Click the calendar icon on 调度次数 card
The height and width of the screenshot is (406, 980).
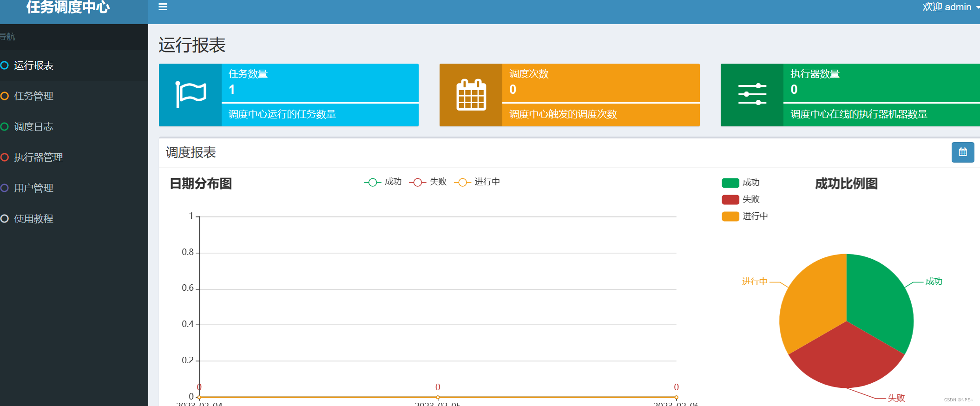(471, 95)
